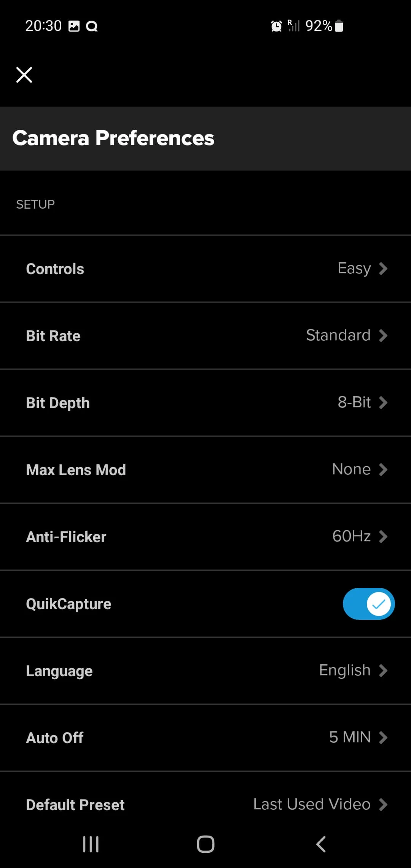Screen dimensions: 411x868
Task: Open recent apps navigation icon
Action: pyautogui.click(x=91, y=844)
